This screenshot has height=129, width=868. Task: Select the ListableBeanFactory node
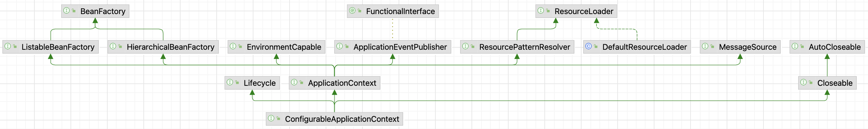51,47
